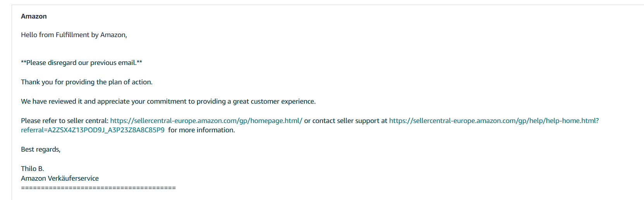Click the 'Please refer to seller central:' text

click(x=64, y=121)
